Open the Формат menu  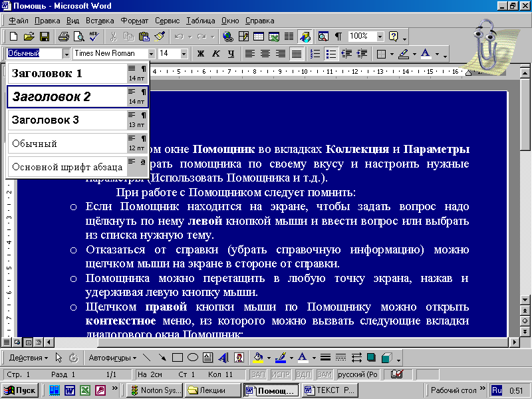134,21
